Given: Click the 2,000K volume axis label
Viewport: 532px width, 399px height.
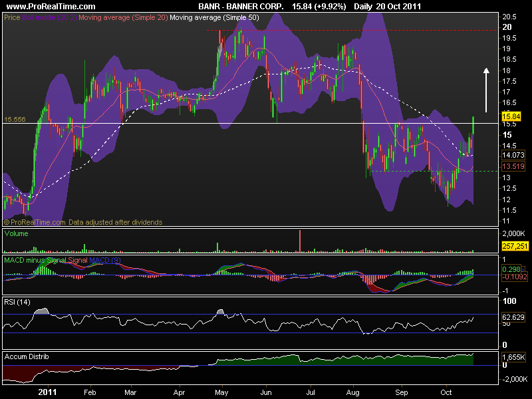Looking at the screenshot, I should (x=513, y=233).
